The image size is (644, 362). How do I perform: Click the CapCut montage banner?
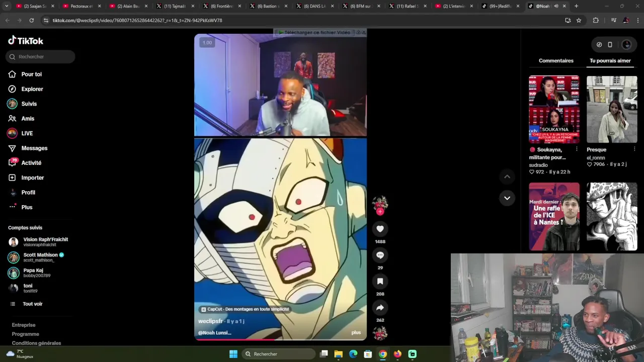coord(245,309)
